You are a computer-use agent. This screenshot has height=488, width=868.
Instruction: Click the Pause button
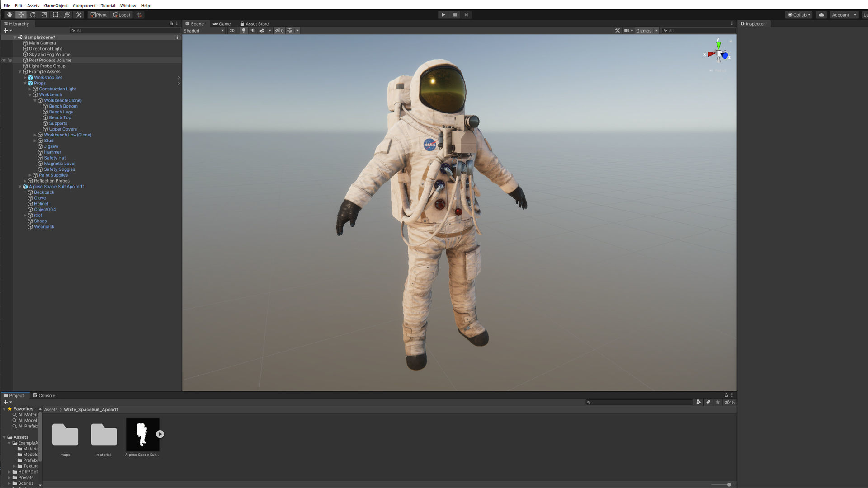click(x=455, y=15)
